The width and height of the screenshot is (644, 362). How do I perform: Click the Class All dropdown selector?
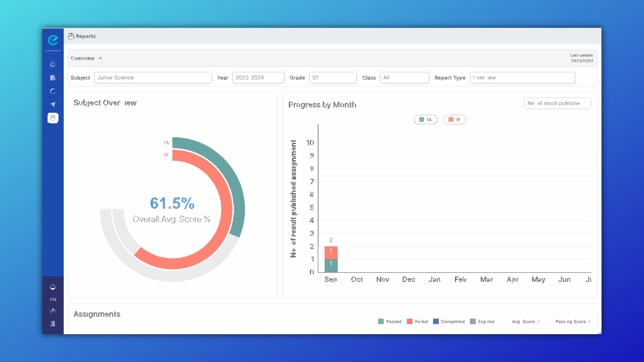coord(403,77)
